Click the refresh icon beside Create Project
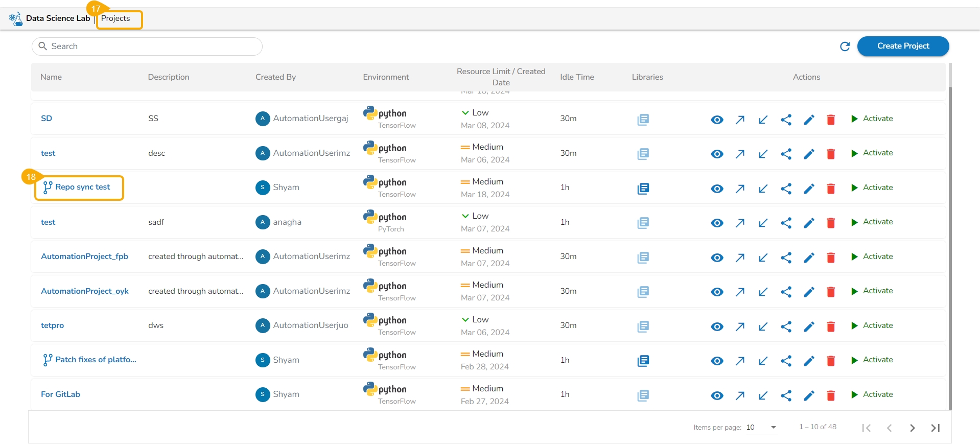The height and width of the screenshot is (445, 980). click(x=845, y=46)
